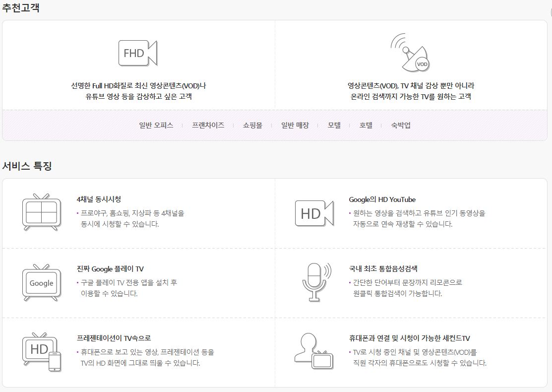Click the 영상콘텐츠(VOD), TV 채널 감상 line
The width and height of the screenshot is (552, 392).
click(x=411, y=85)
